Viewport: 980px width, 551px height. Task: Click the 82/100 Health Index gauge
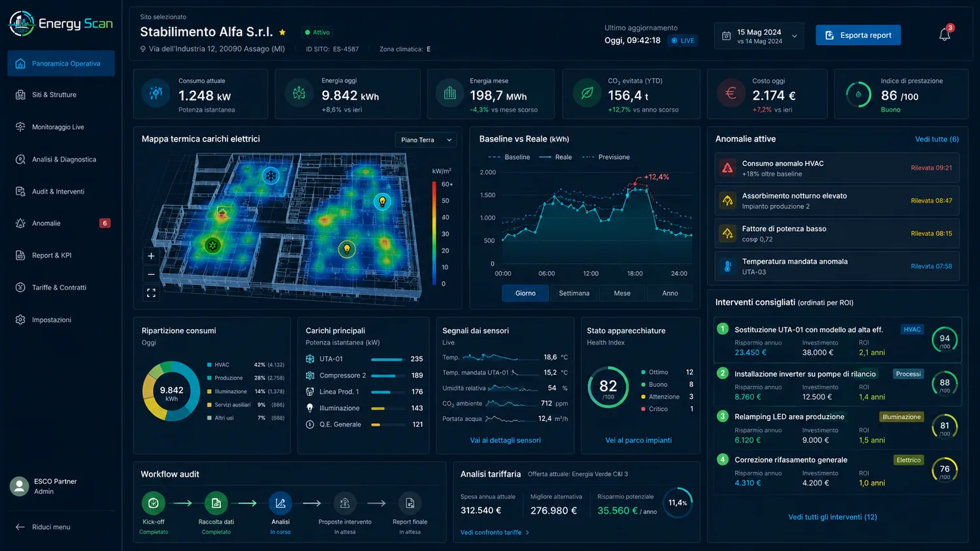point(608,387)
